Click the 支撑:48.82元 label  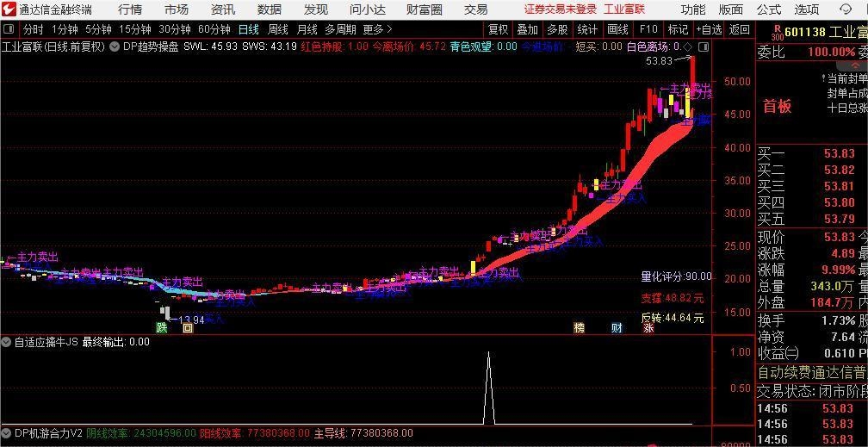click(673, 299)
